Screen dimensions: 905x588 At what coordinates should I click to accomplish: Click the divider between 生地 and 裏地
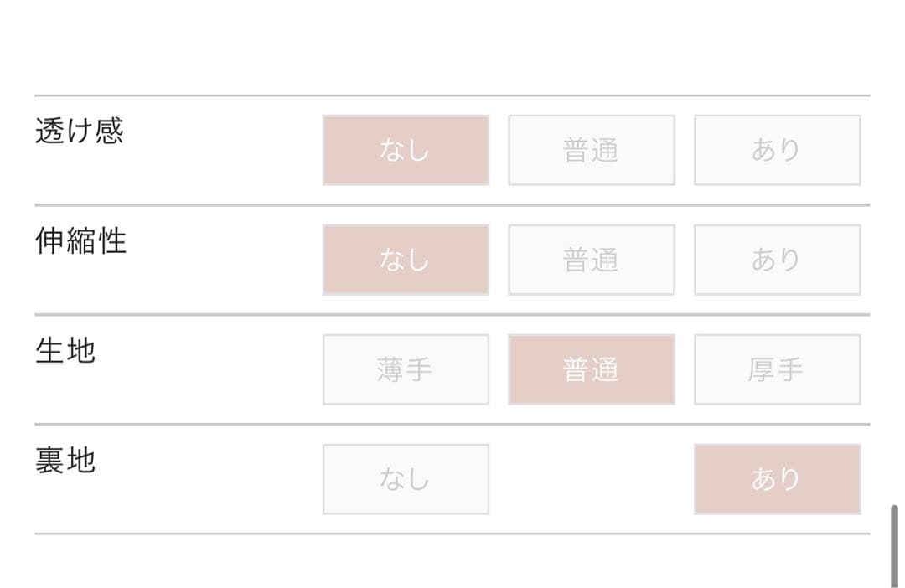[x=452, y=424]
